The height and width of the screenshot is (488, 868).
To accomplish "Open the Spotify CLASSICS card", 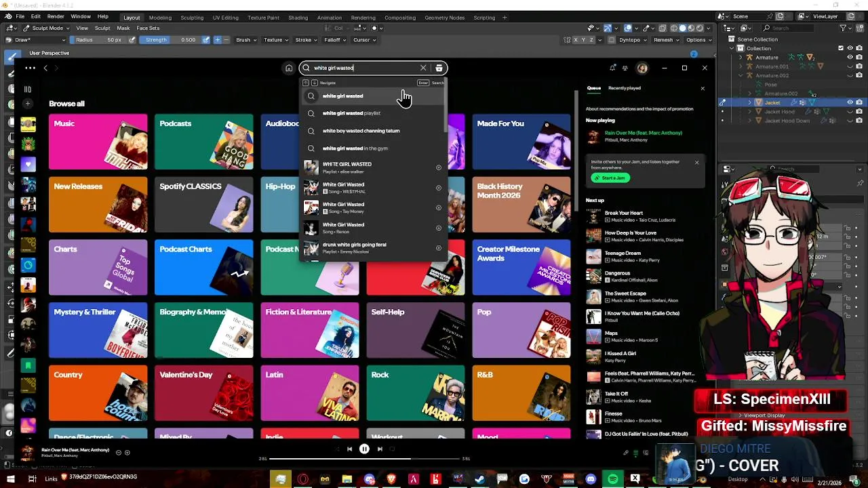I will coord(204,205).
